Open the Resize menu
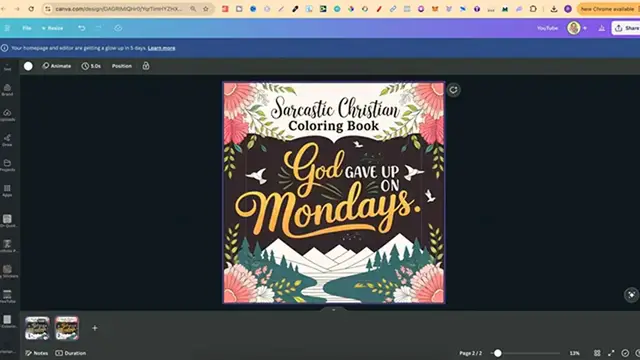The height and width of the screenshot is (360, 640). 52,28
